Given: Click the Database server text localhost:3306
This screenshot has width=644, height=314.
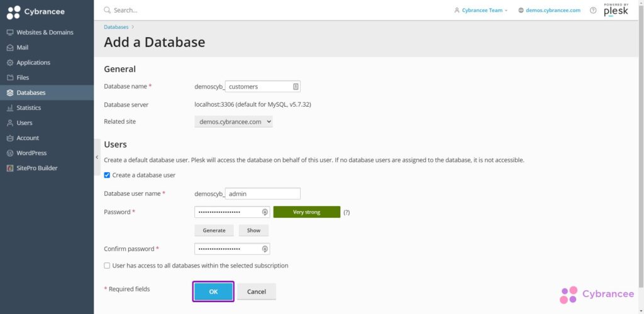Looking at the screenshot, I should click(x=253, y=104).
